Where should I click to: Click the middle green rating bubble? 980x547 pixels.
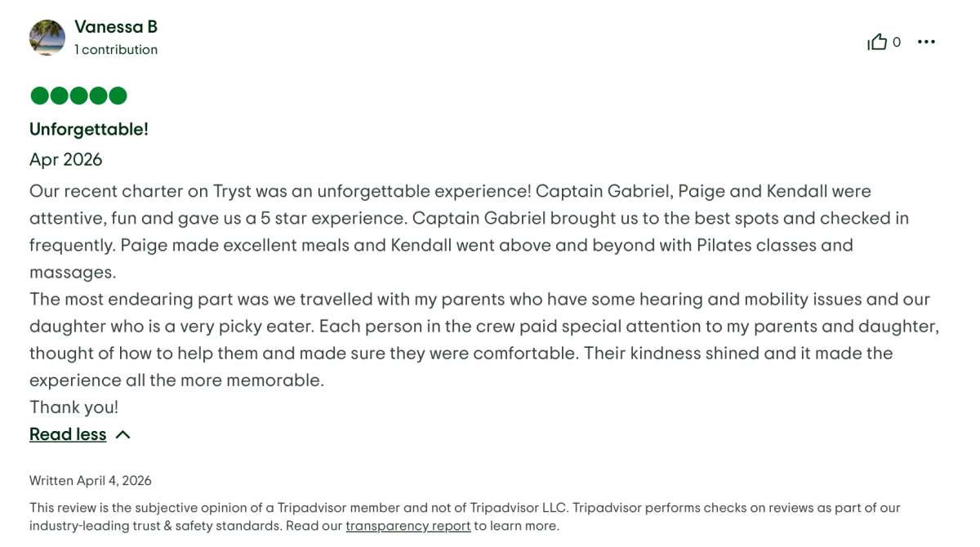pyautogui.click(x=78, y=96)
